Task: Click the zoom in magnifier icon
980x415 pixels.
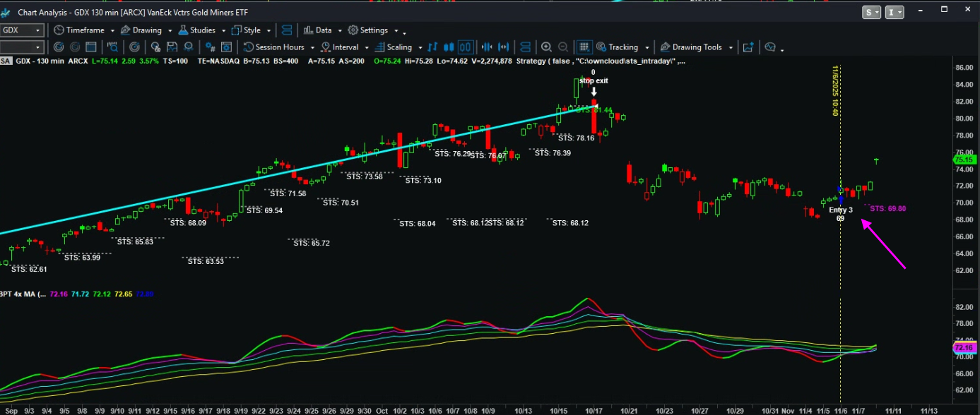Action: (x=546, y=47)
